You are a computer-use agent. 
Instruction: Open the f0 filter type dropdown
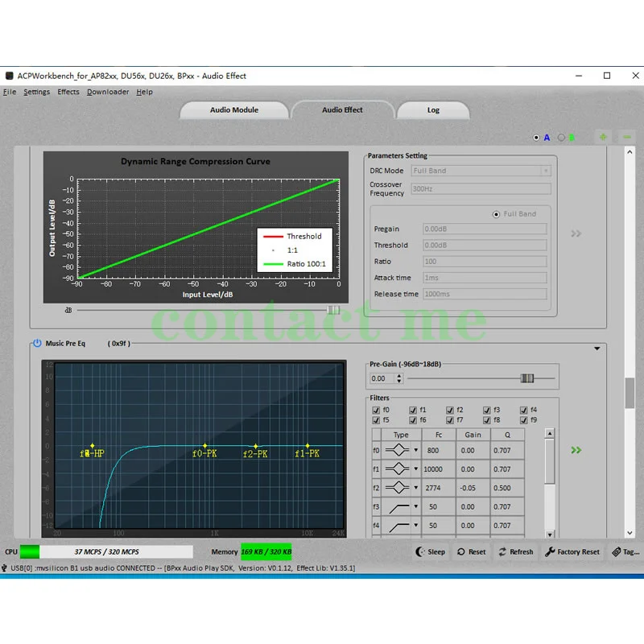pyautogui.click(x=416, y=451)
